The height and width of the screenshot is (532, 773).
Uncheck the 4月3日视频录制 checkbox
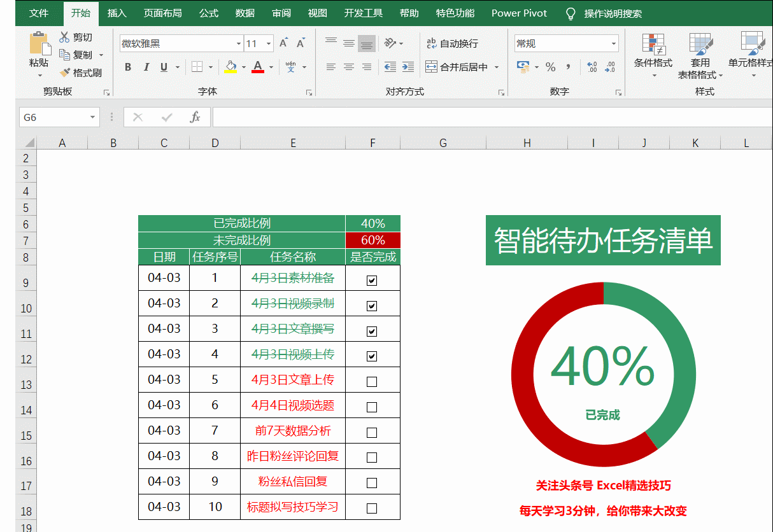point(372,306)
